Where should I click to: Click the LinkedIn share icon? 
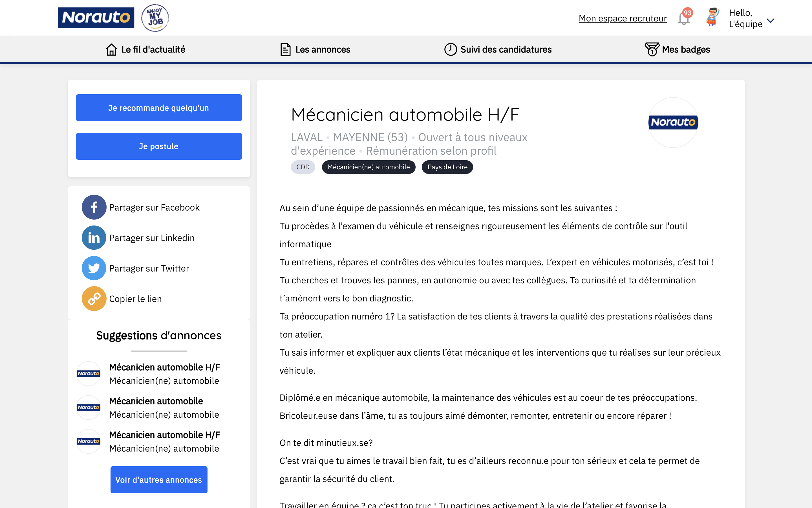(x=94, y=238)
